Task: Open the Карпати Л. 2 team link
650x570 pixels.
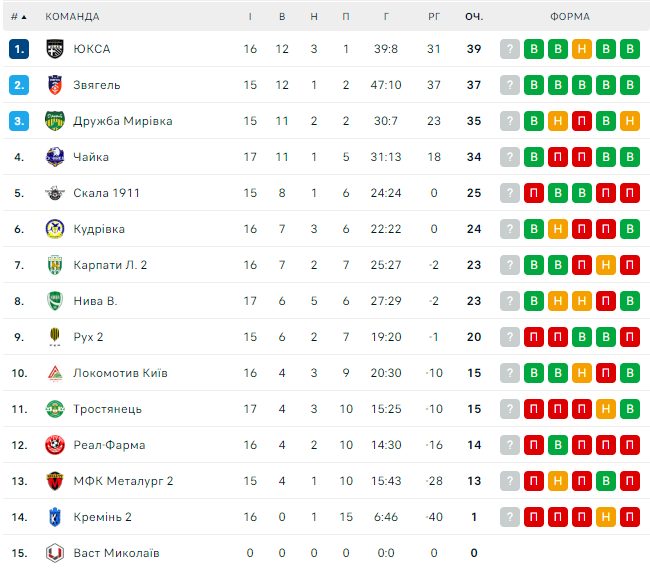Action: click(110, 265)
